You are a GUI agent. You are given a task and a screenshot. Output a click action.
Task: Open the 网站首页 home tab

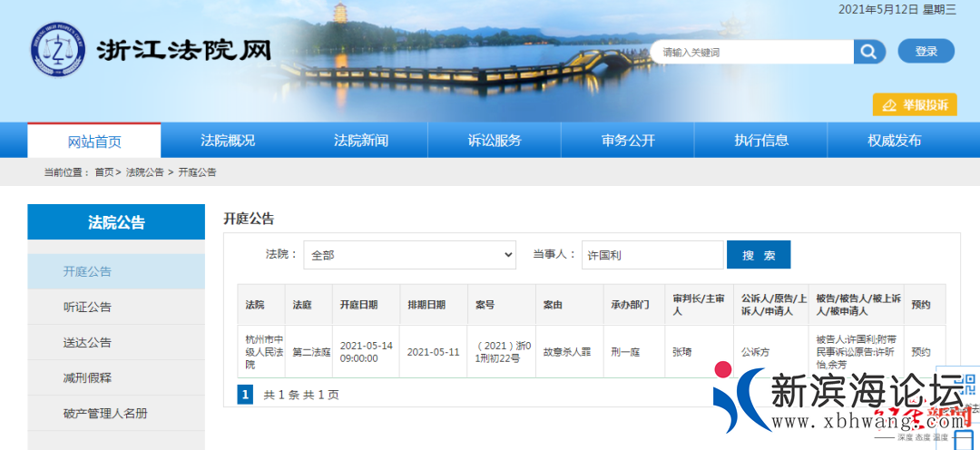[94, 141]
